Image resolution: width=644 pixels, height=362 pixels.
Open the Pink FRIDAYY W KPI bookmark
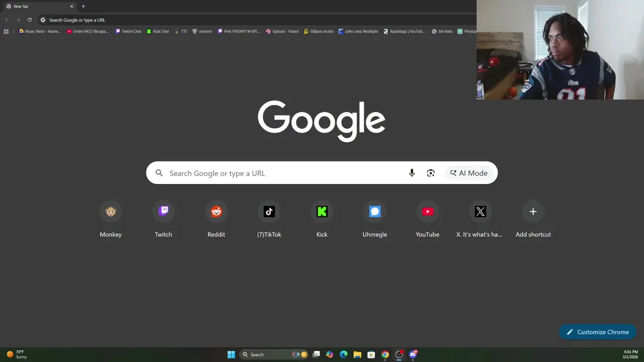pos(238,31)
